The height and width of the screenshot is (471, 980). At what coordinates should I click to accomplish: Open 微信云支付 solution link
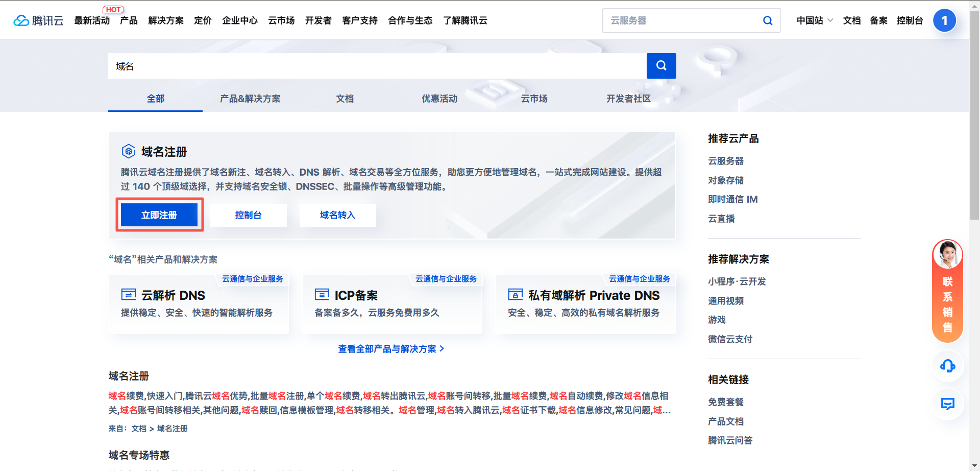730,339
